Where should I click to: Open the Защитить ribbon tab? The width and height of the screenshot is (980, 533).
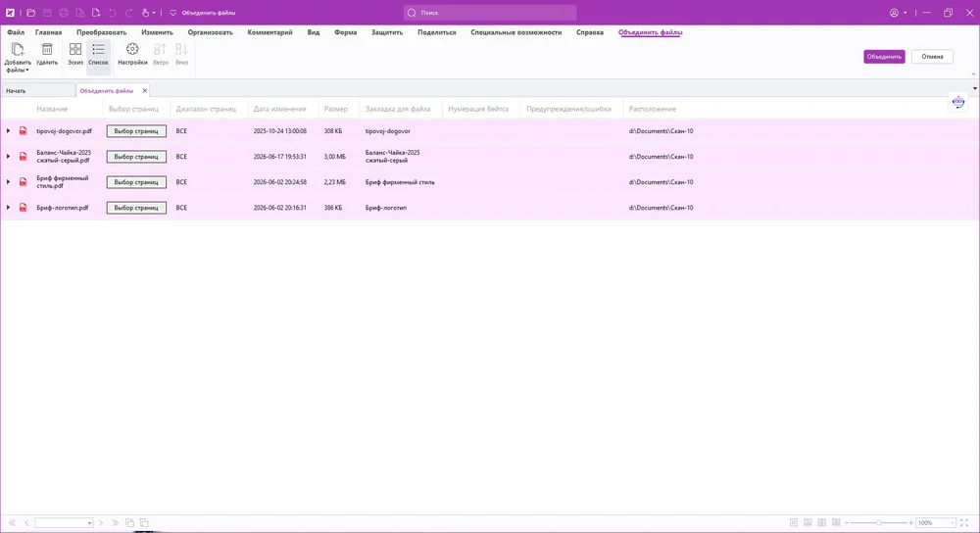tap(387, 32)
